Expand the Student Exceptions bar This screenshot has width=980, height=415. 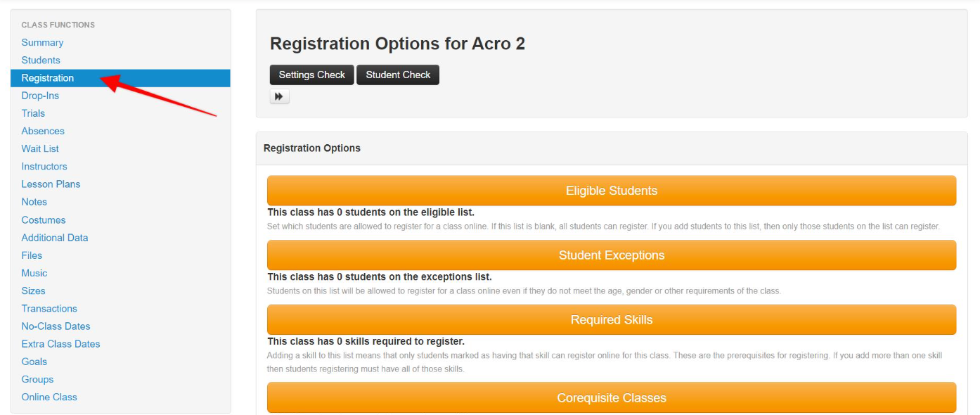(612, 255)
